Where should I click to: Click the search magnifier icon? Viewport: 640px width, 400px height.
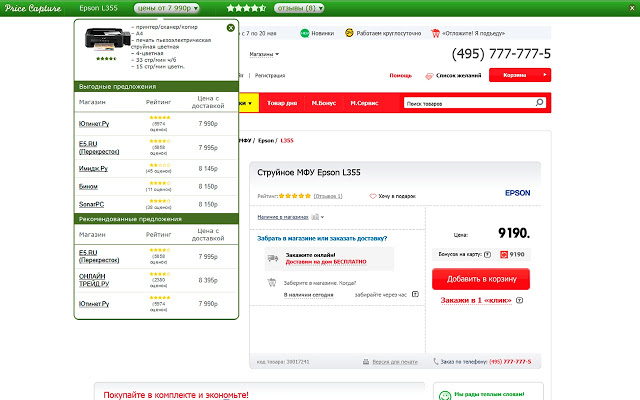click(539, 102)
